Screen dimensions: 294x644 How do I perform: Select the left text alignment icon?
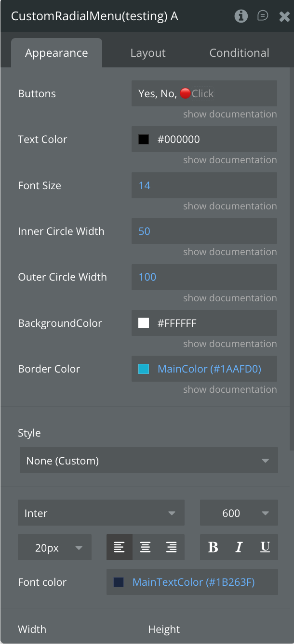tap(120, 547)
